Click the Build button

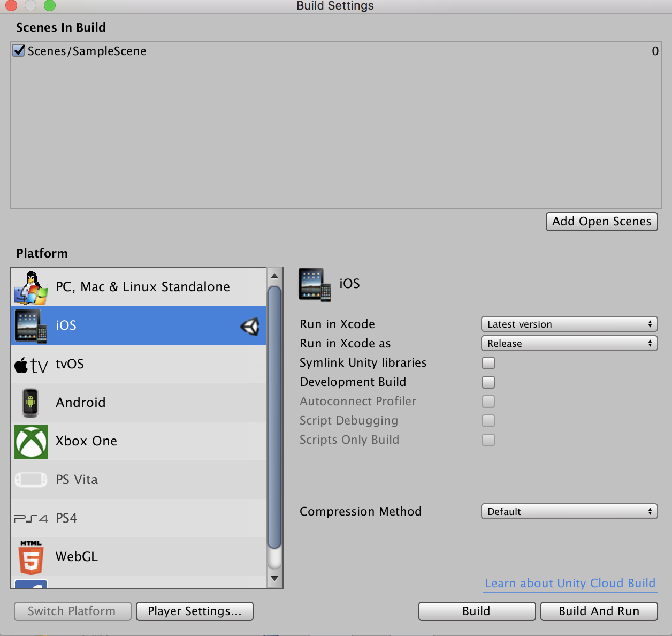pos(477,611)
